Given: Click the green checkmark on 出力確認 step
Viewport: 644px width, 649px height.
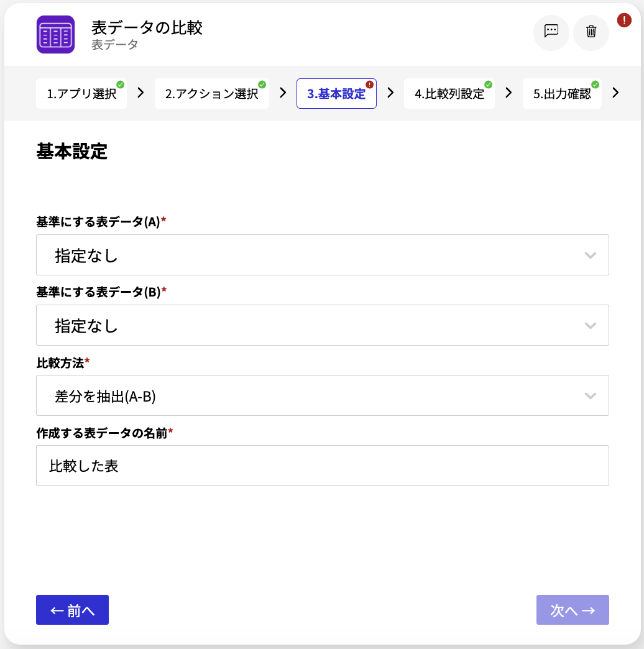Looking at the screenshot, I should pyautogui.click(x=595, y=85).
